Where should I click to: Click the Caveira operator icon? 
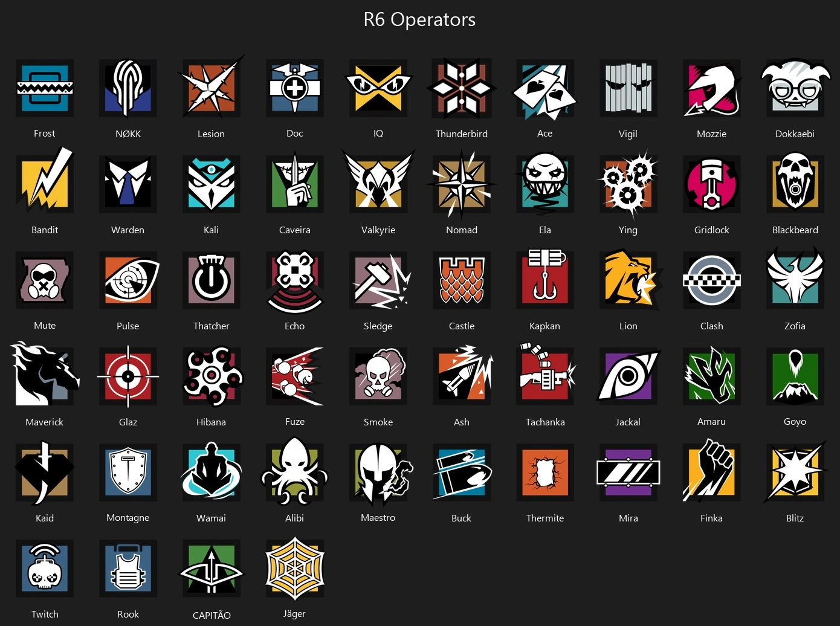[x=295, y=184]
